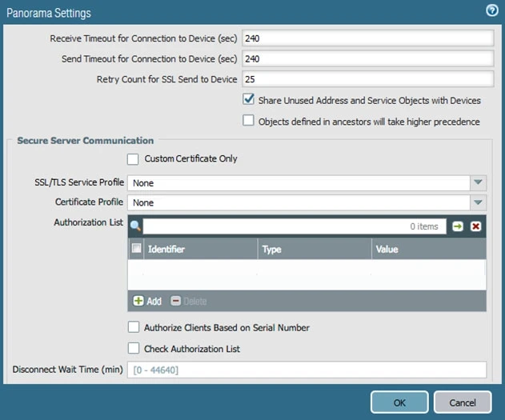Click the Authorization List search magnifier icon

[x=135, y=226]
